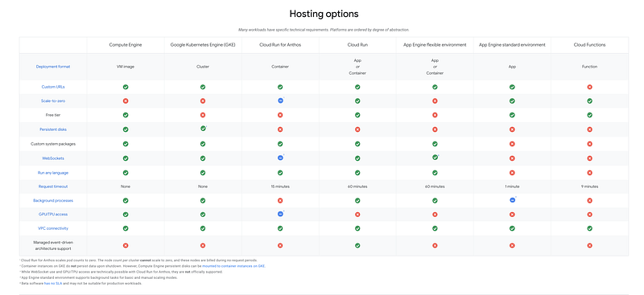Click the green check for WebSockets under App Engine flexible
Screen dimensions: 644x295
pyautogui.click(x=435, y=157)
